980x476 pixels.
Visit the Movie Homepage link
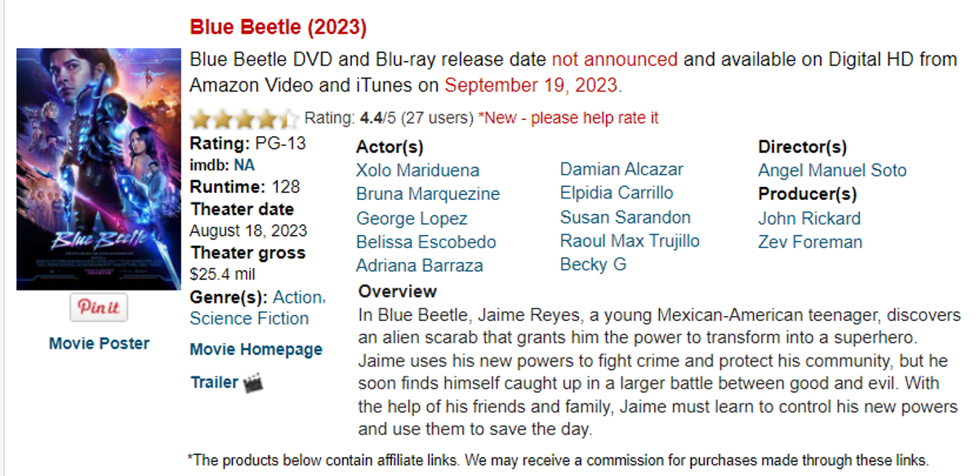point(256,349)
